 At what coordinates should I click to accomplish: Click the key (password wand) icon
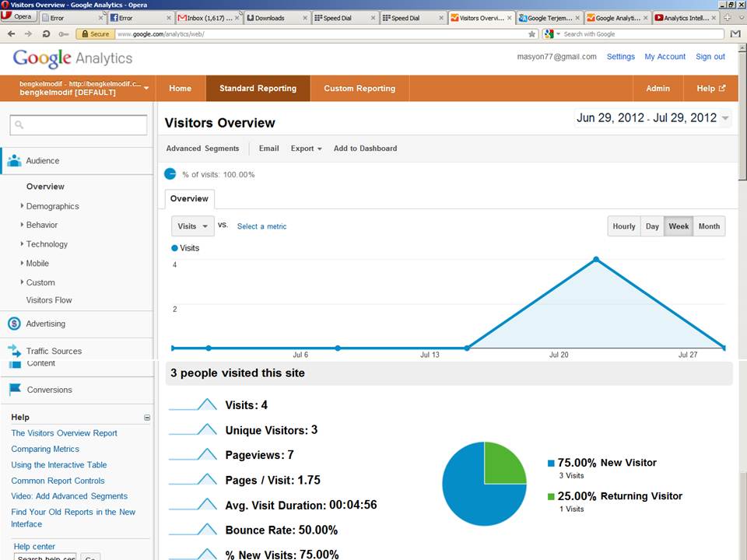pos(63,33)
